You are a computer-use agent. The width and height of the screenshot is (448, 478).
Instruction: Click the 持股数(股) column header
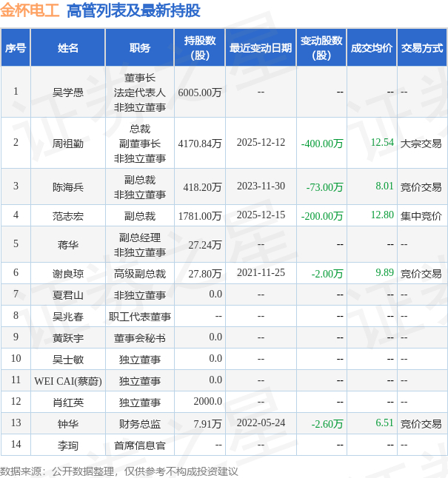pyautogui.click(x=200, y=47)
